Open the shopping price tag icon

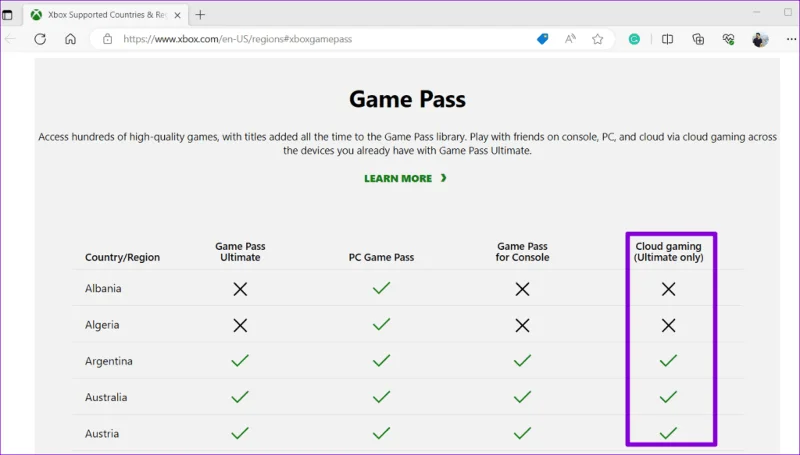(x=542, y=39)
